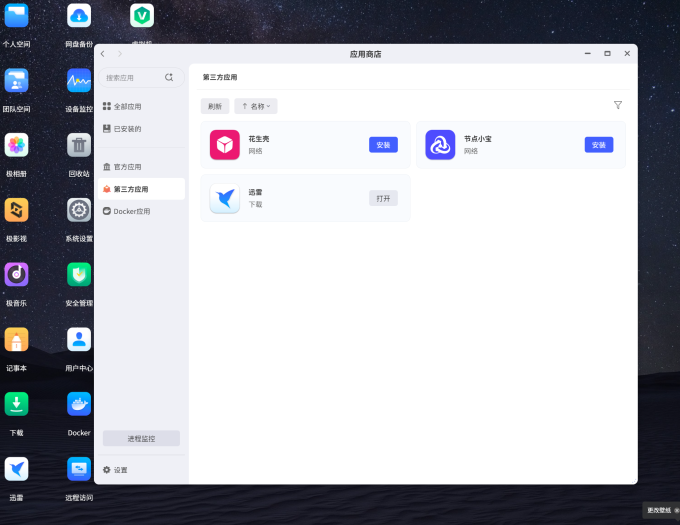Click 更改壁纸 on the desktop corner

pyautogui.click(x=659, y=510)
